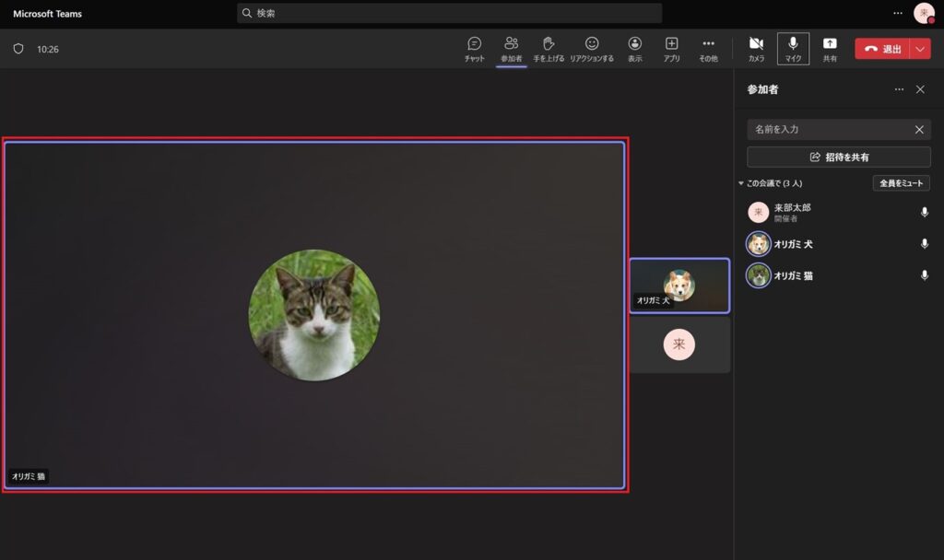Toggle microphone of オリガミ 犬 in list
944x560 pixels.
(x=924, y=244)
